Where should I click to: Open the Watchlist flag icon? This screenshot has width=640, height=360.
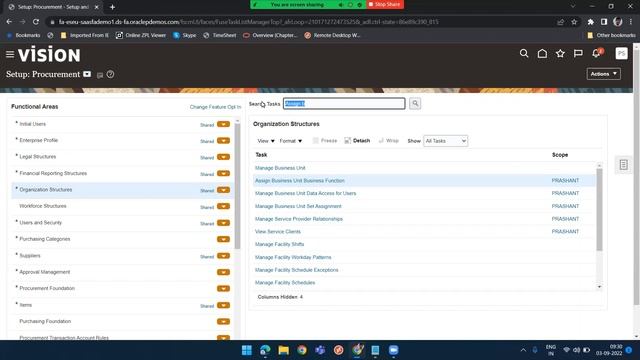pos(578,53)
